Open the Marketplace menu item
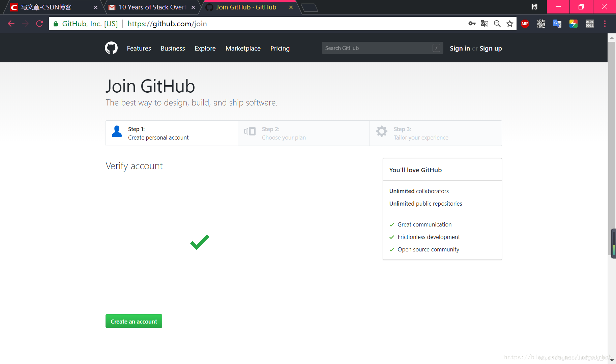Image resolution: width=616 pixels, height=364 pixels. [243, 48]
